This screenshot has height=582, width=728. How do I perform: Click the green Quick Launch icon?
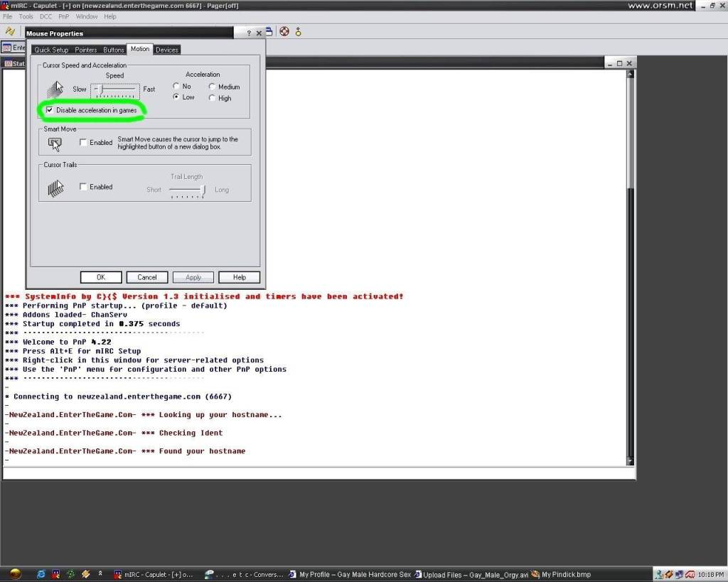(70, 575)
